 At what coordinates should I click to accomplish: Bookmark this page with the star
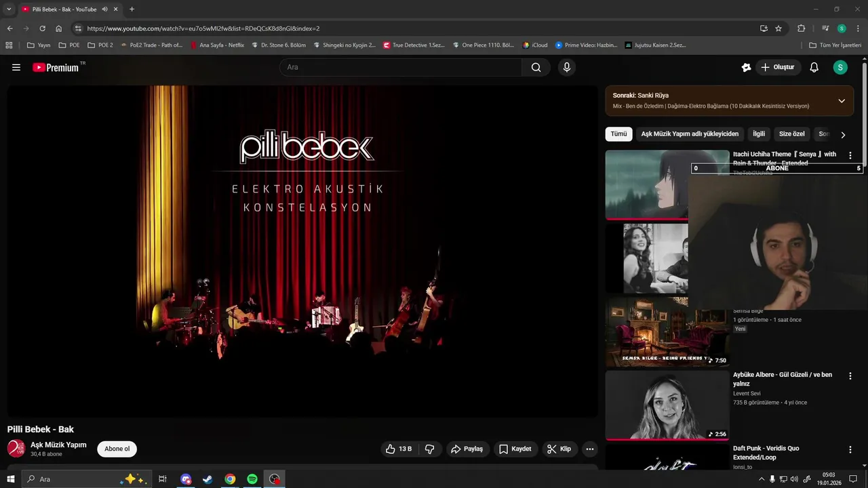tap(778, 28)
